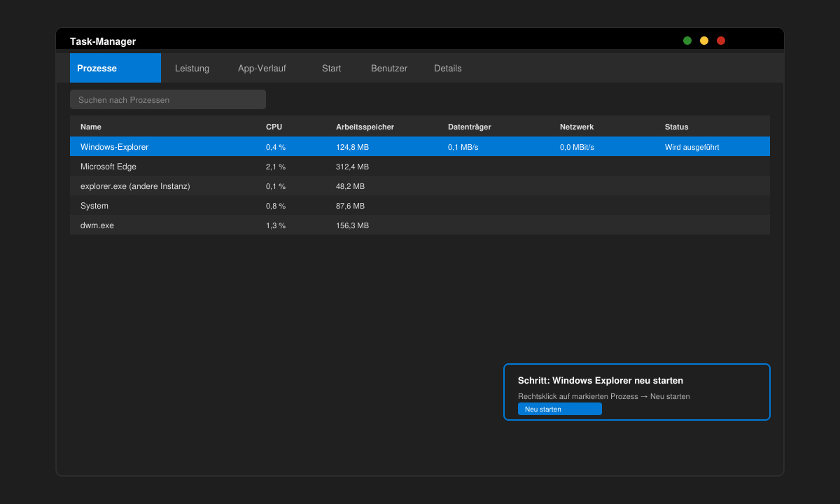
Task: Click the '0,1 %' CPU value
Action: (276, 186)
